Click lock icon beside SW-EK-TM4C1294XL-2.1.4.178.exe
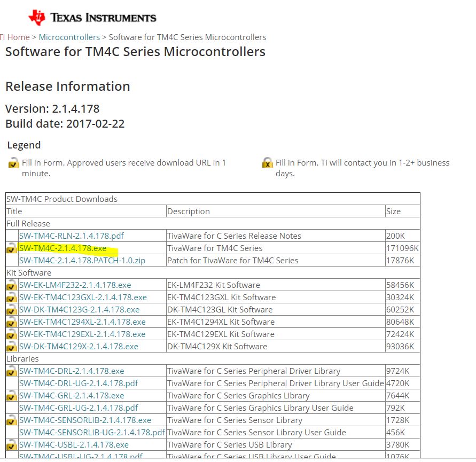 tap(12, 322)
